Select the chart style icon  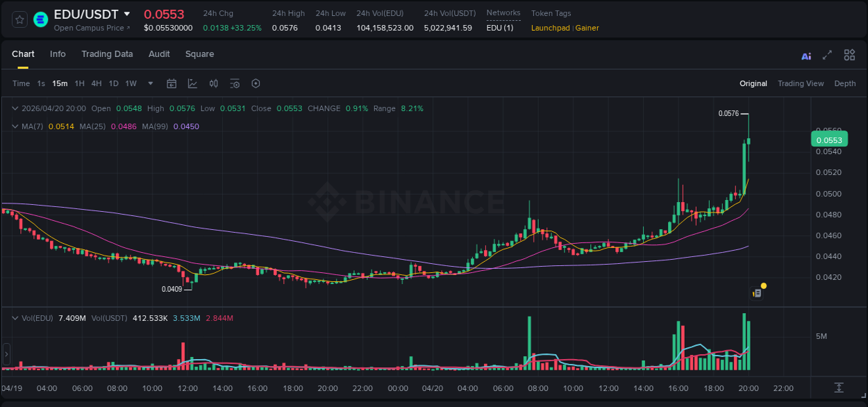point(192,83)
